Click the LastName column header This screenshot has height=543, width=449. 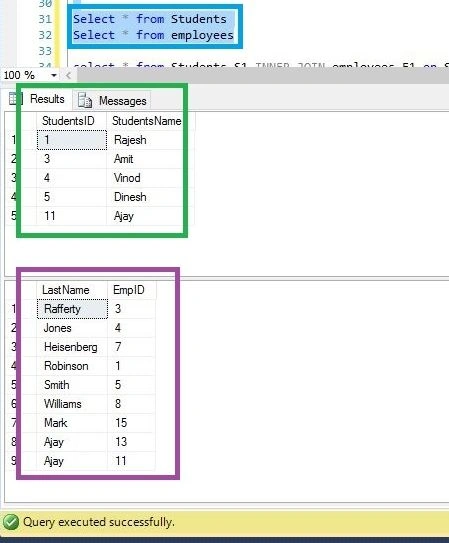[72, 290]
